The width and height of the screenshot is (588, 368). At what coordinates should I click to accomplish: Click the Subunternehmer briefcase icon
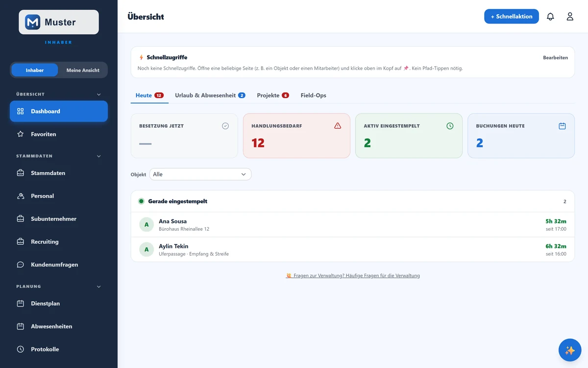(x=21, y=219)
